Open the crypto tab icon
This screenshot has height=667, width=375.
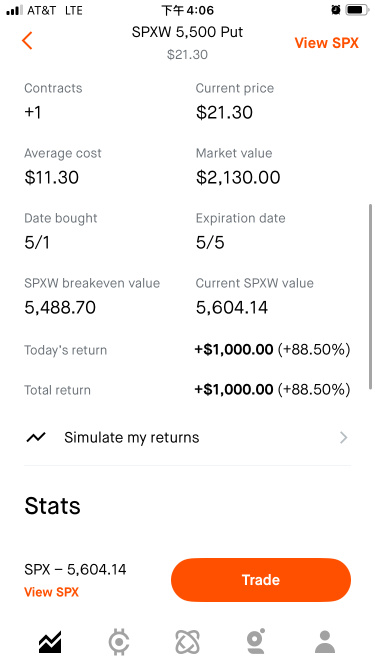[x=119, y=642]
